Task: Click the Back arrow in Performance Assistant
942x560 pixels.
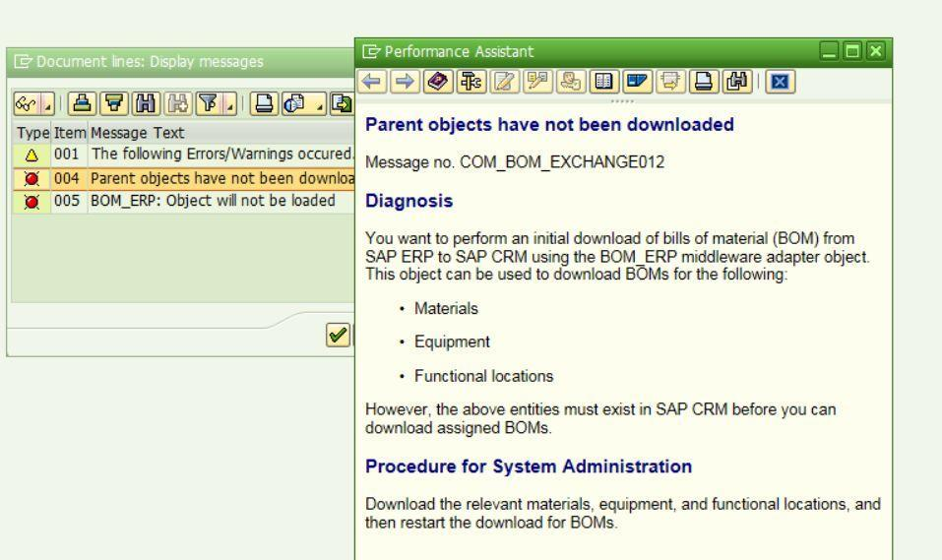Action: 372,82
